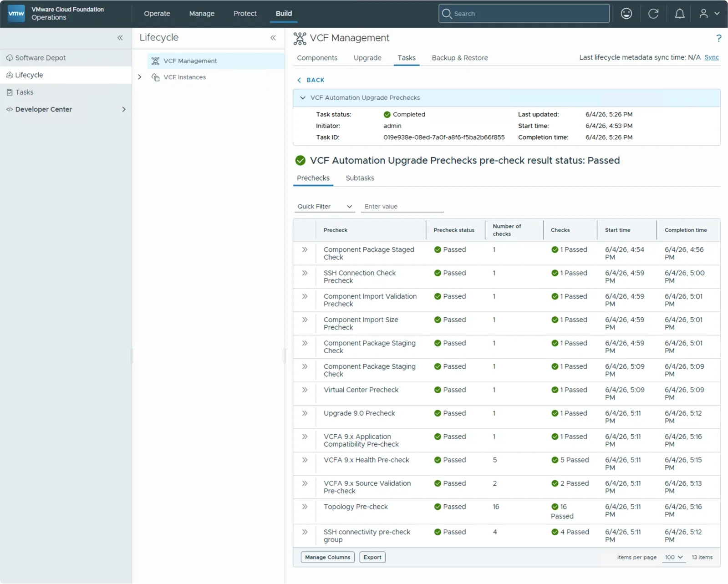Click the Tasks sidebar icon
The width and height of the screenshot is (728, 584).
coord(10,92)
